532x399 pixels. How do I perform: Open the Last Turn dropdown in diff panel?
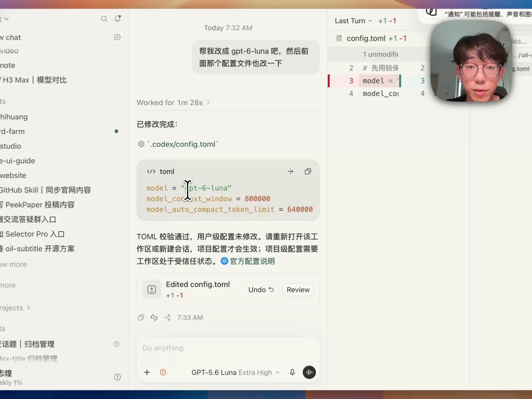(353, 21)
